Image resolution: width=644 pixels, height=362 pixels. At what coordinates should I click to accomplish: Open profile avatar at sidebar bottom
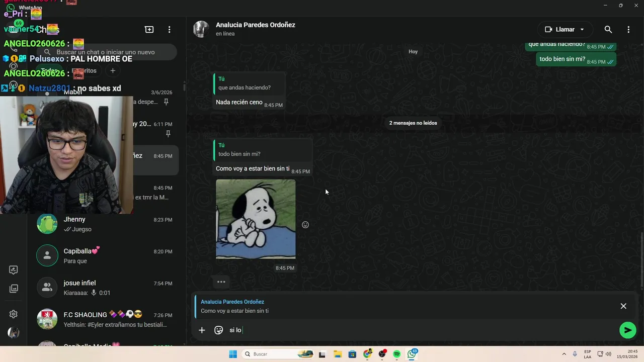click(x=14, y=333)
